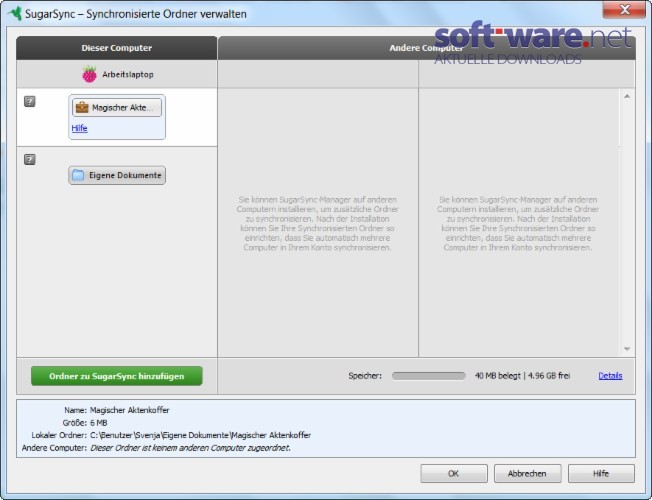
Task: Click Ordner zu SugarSync hinzufügen button
Action: [117, 376]
